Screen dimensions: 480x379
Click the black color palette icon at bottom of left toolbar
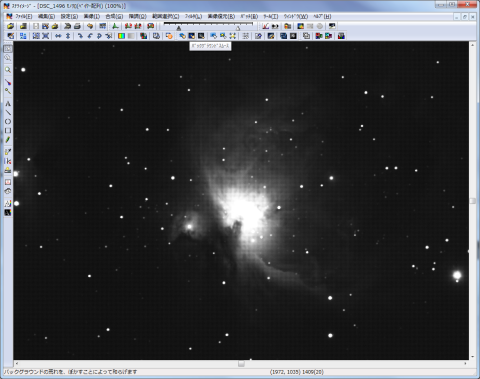8,212
